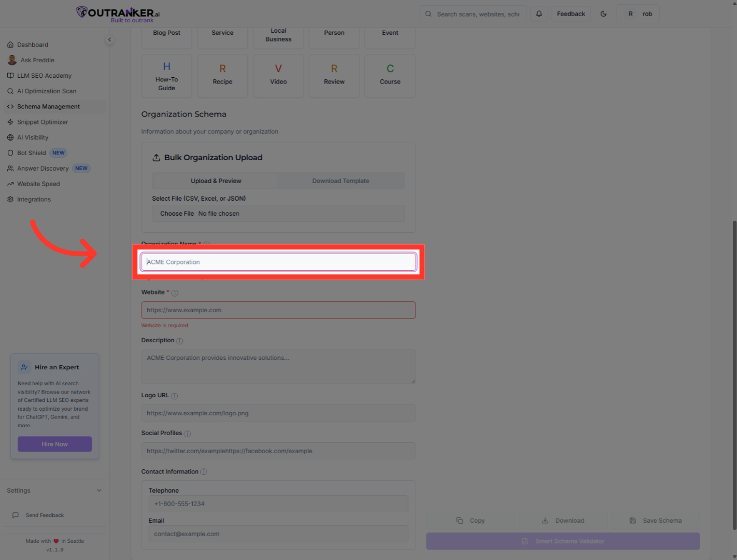Check Website Speed from the sidebar
737x560 pixels.
tap(38, 184)
